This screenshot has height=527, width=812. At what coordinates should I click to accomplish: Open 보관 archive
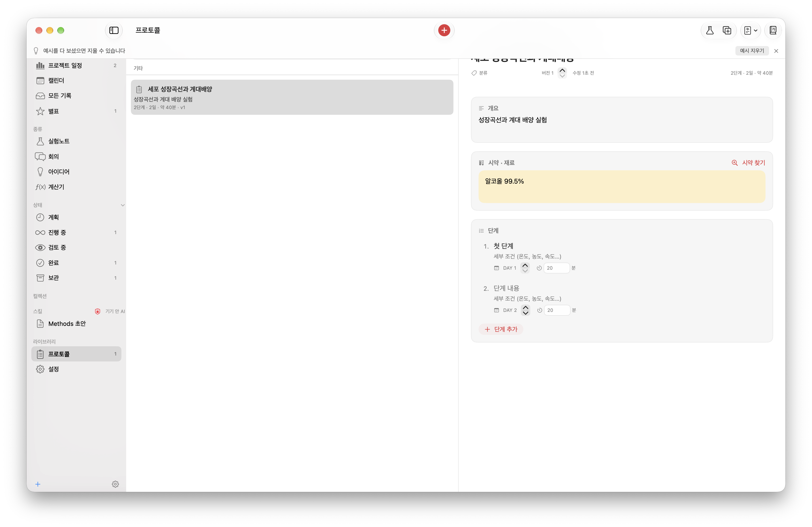(76, 278)
